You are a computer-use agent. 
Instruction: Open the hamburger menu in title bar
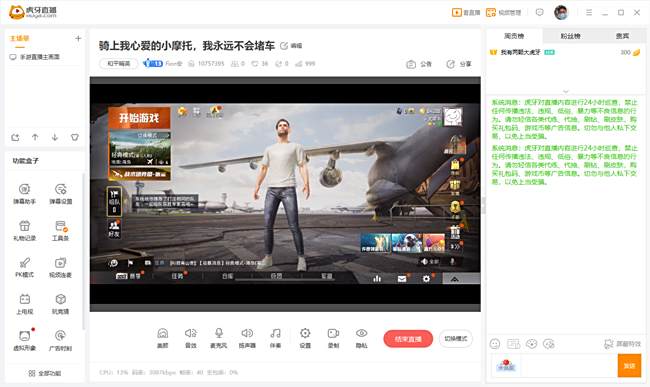tap(589, 12)
